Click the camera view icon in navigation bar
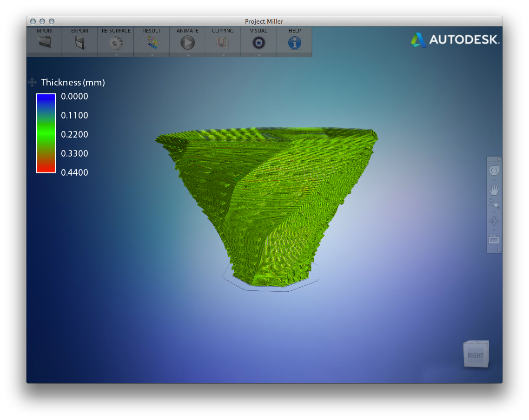This screenshot has width=529, height=420. [494, 239]
